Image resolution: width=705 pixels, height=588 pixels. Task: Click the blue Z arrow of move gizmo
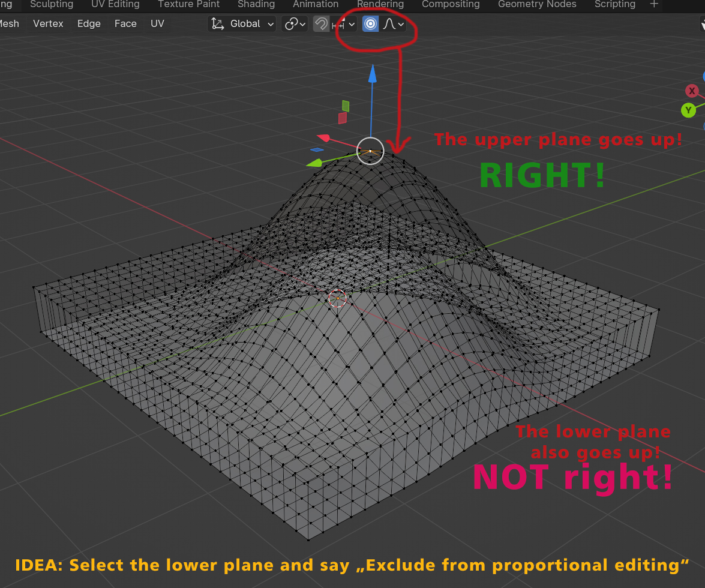(372, 74)
